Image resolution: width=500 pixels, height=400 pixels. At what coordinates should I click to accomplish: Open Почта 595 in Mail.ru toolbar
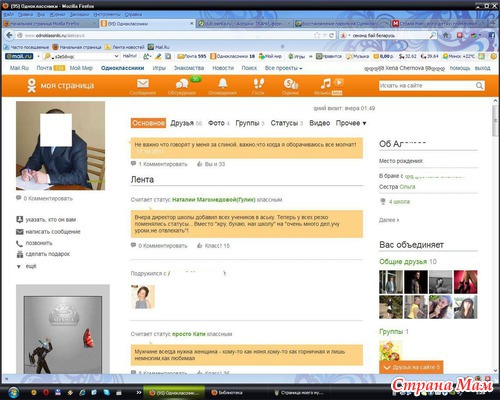click(x=192, y=56)
